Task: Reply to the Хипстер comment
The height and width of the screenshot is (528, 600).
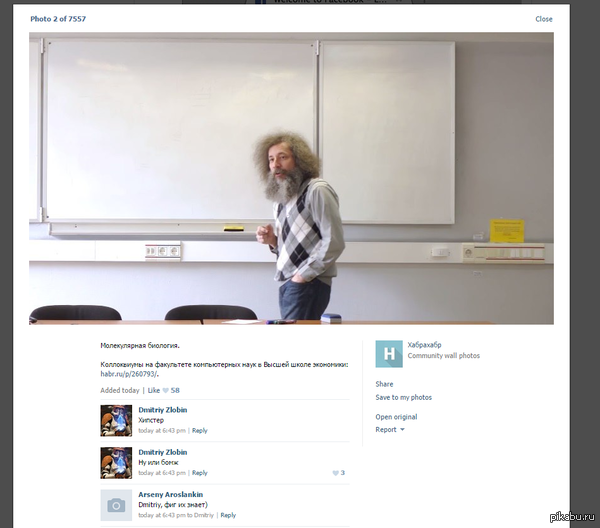Action: (200, 430)
